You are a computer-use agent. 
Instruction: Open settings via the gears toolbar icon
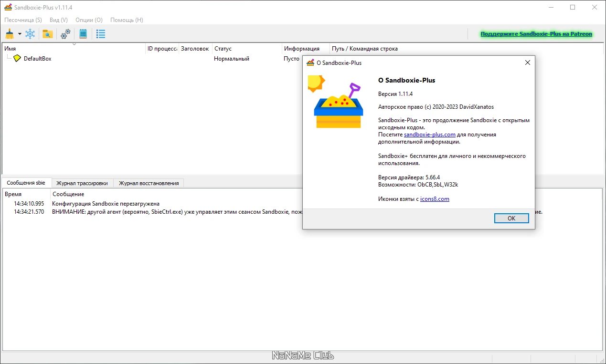click(65, 34)
